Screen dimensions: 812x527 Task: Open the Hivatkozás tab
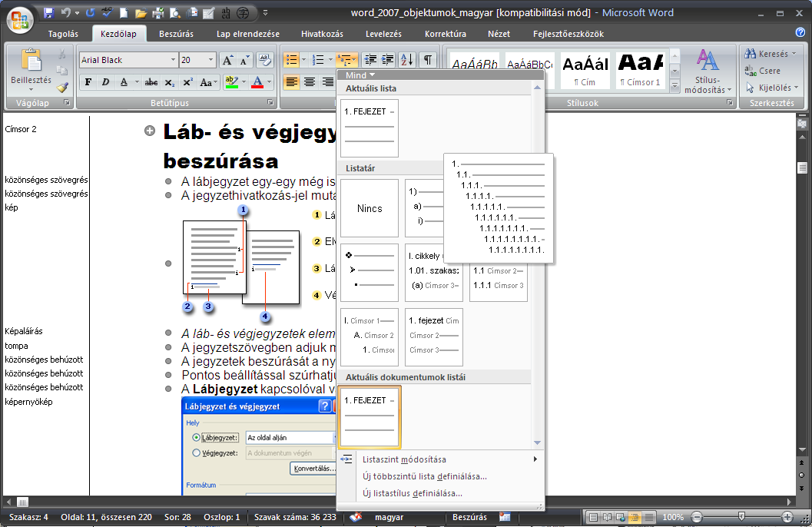322,34
